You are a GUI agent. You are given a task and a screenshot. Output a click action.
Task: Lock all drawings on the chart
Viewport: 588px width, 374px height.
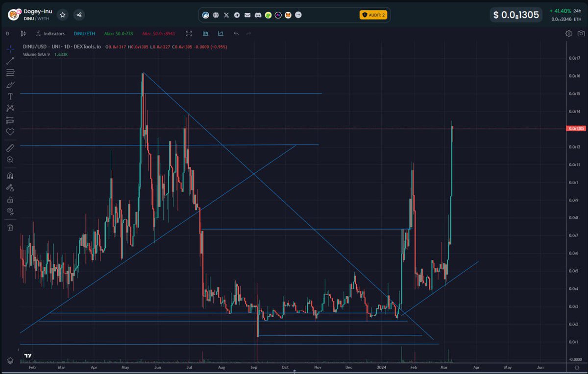[x=10, y=199]
